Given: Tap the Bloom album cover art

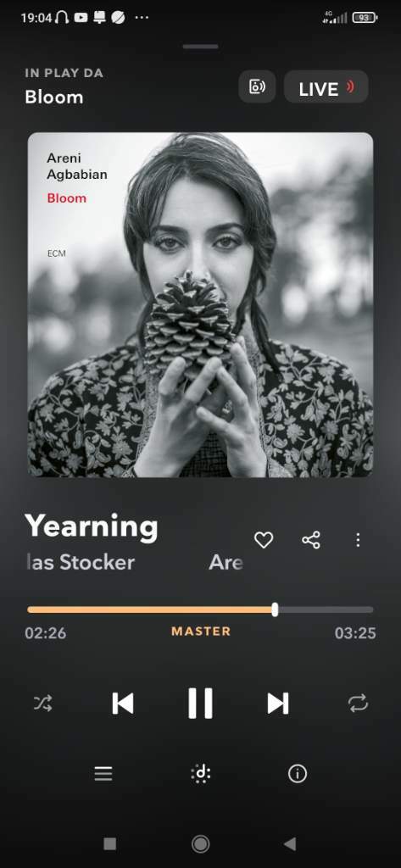Looking at the screenshot, I should point(200,304).
